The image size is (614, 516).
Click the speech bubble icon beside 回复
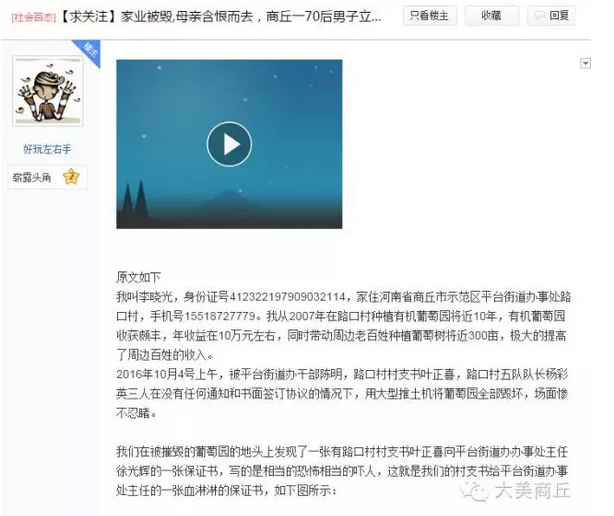[x=540, y=16]
